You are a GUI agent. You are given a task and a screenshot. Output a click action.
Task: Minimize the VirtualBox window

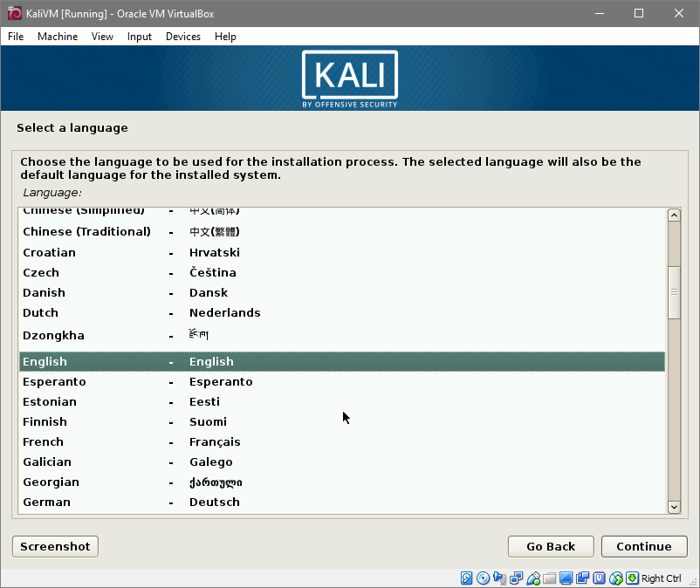click(600, 13)
